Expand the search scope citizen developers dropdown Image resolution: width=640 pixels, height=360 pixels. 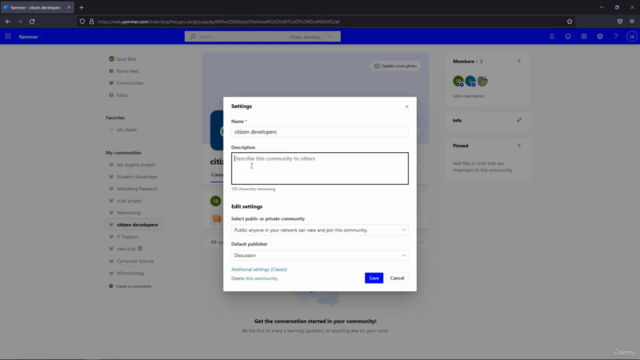click(x=311, y=37)
